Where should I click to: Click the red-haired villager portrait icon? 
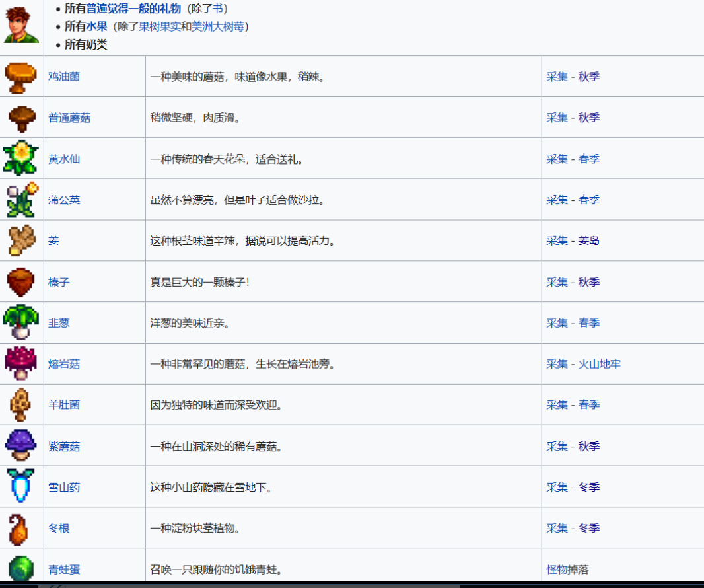(21, 24)
